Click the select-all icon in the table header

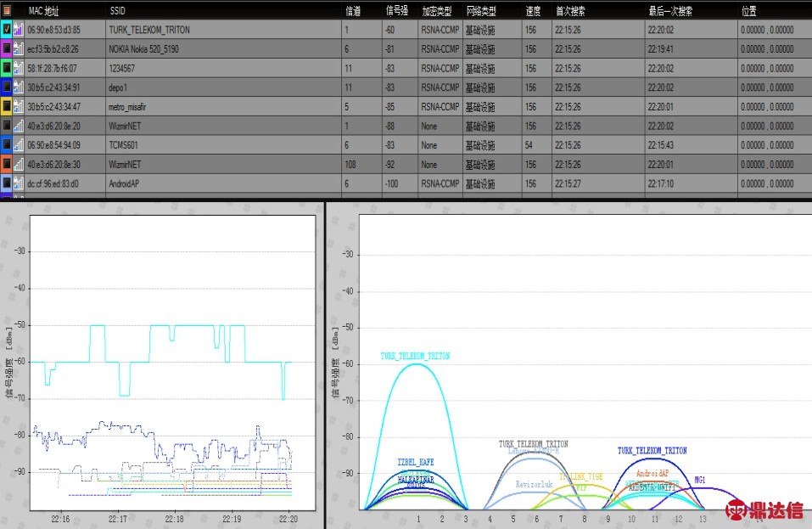(x=8, y=10)
